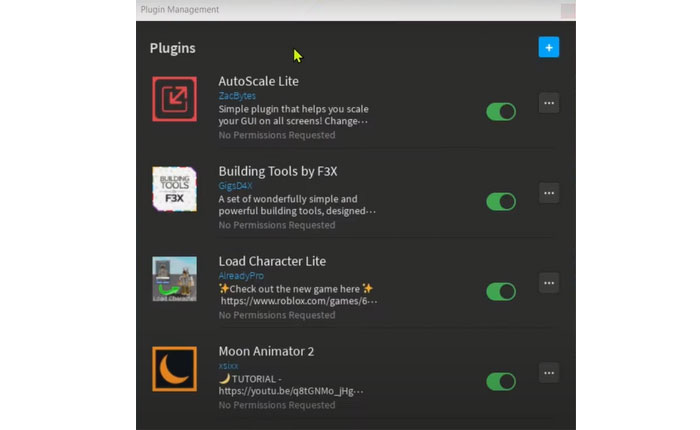Click the Plugin Management title bar text
This screenshot has width=700, height=430.
(179, 9)
